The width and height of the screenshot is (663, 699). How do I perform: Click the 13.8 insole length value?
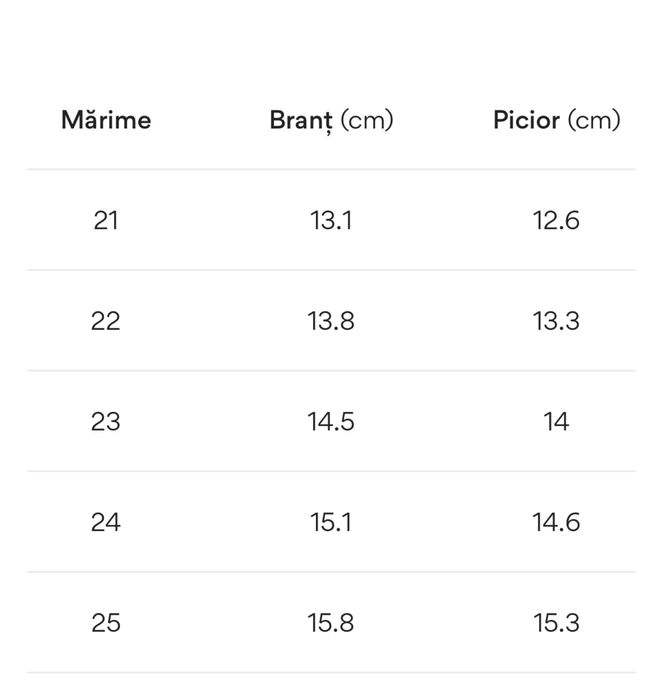[331, 321]
